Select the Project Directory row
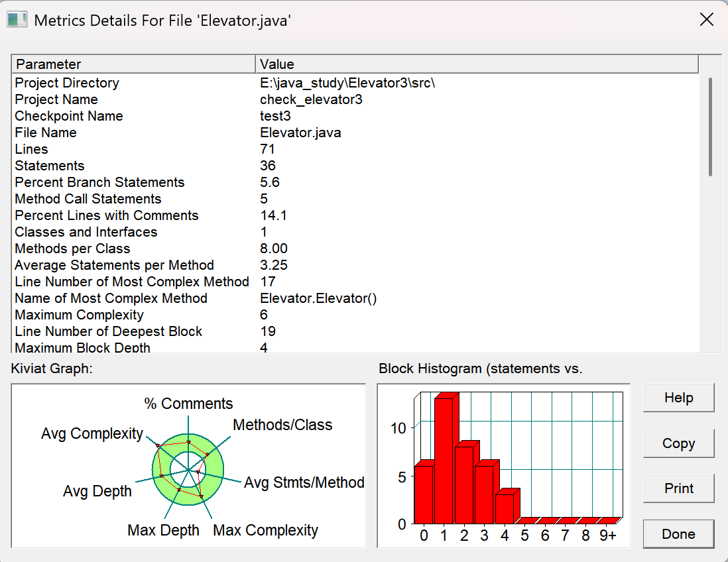 pyautogui.click(x=355, y=83)
